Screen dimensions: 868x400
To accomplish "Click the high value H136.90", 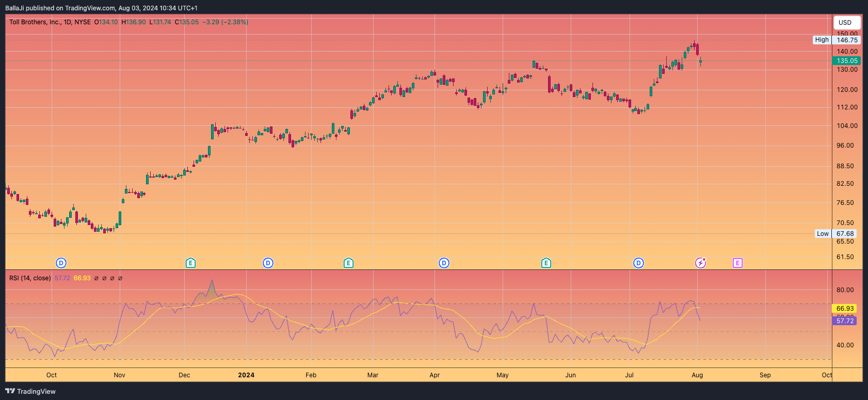I will tap(134, 22).
